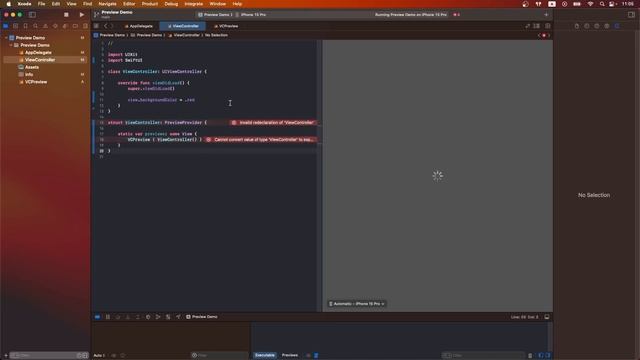Select the Executable console filter
The height and width of the screenshot is (360, 640).
[264, 355]
